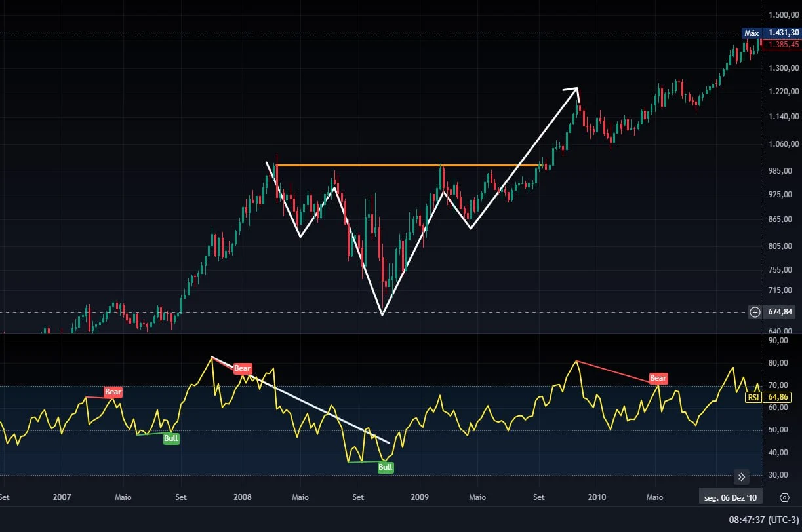
Task: Click the 1.300,00 price scale label
Action: pyautogui.click(x=783, y=67)
